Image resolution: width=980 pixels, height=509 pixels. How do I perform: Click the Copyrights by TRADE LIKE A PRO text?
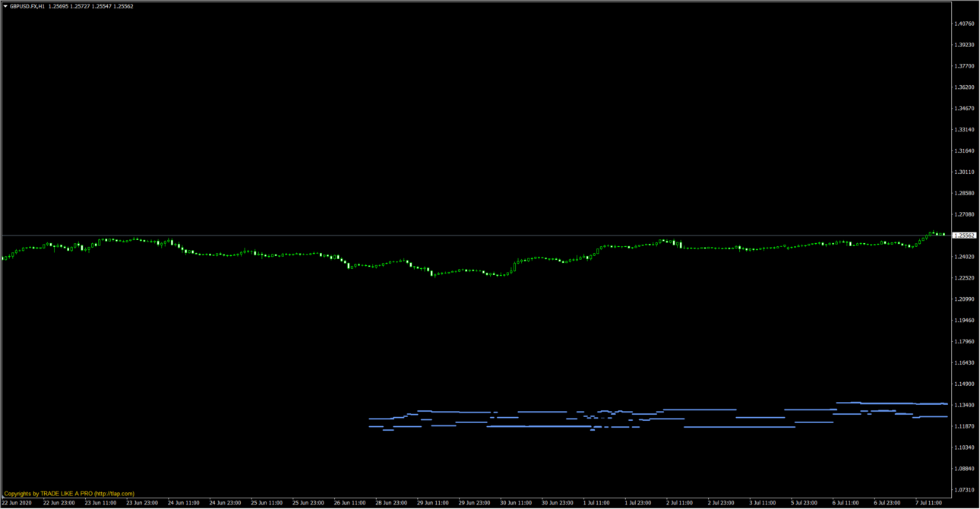[69, 494]
